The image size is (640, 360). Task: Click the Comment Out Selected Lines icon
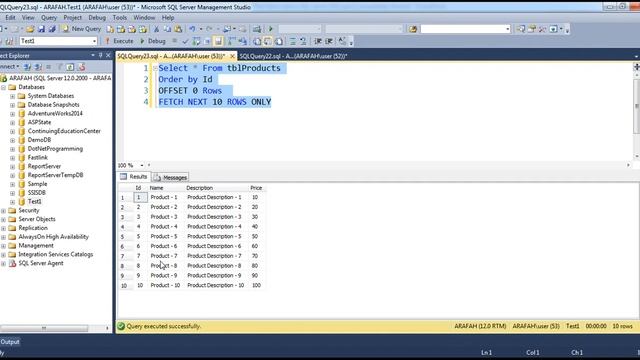pos(293,41)
